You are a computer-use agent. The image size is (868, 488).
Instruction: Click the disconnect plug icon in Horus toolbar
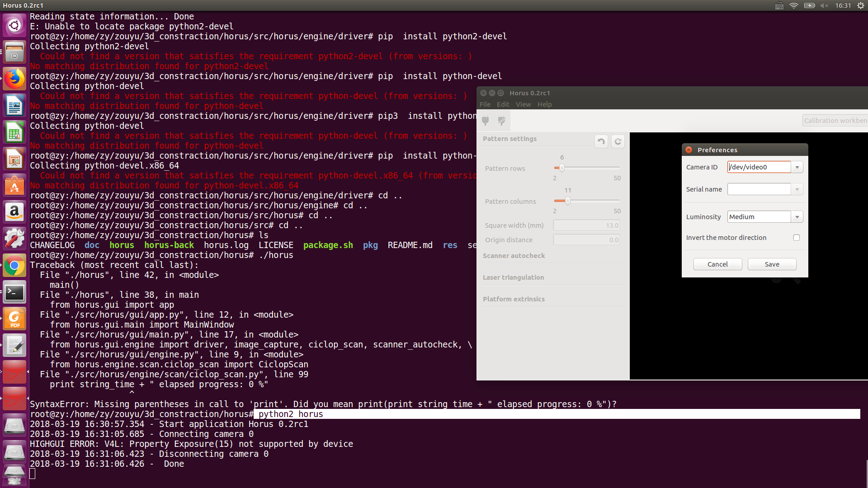(501, 121)
